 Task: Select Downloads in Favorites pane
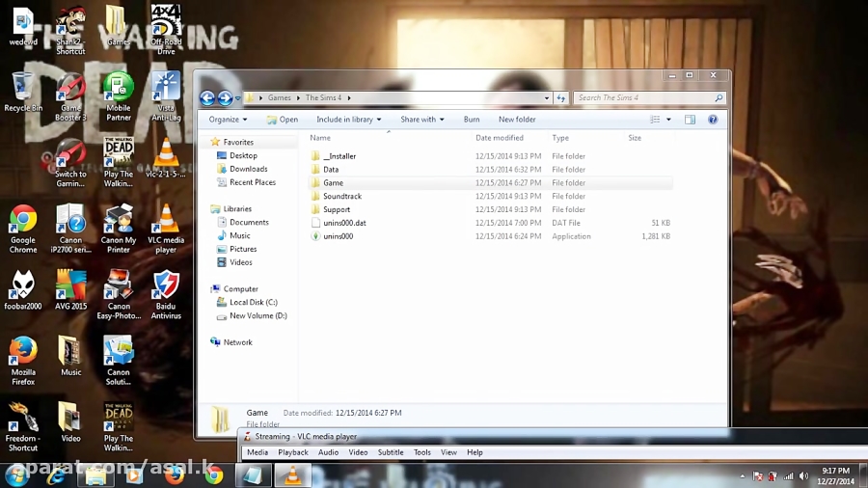249,169
